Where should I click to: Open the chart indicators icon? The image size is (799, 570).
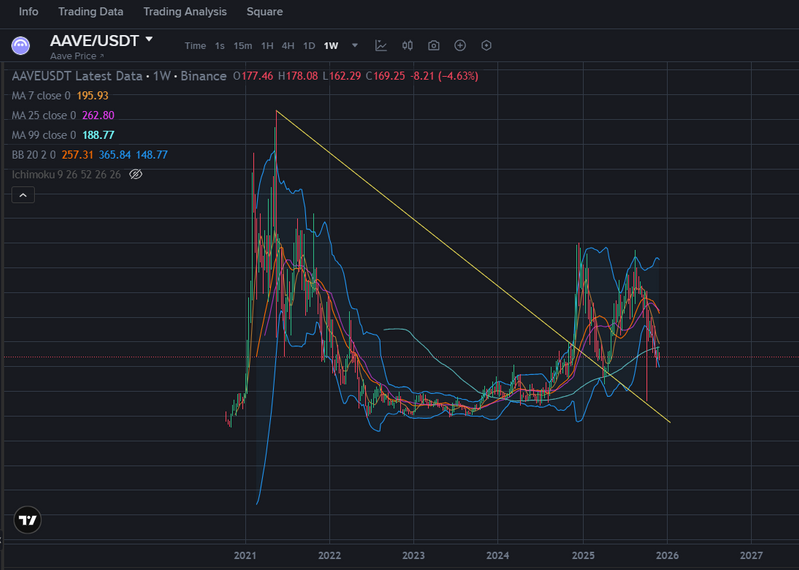[381, 45]
